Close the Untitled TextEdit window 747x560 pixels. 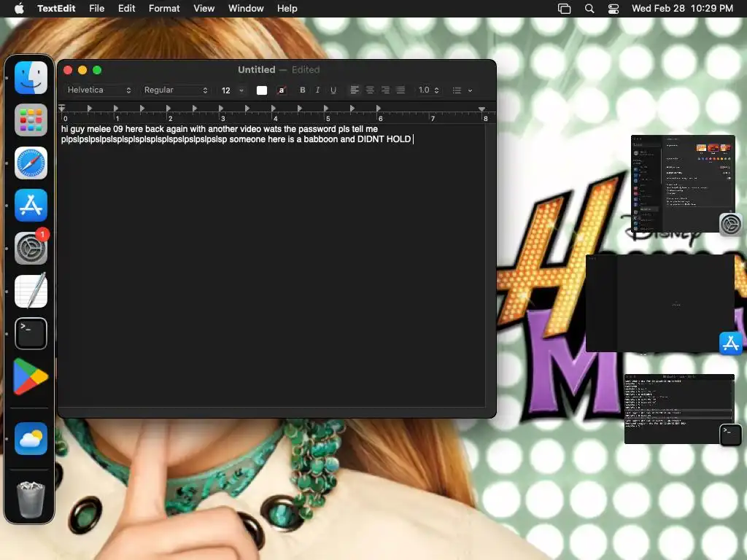pyautogui.click(x=68, y=70)
